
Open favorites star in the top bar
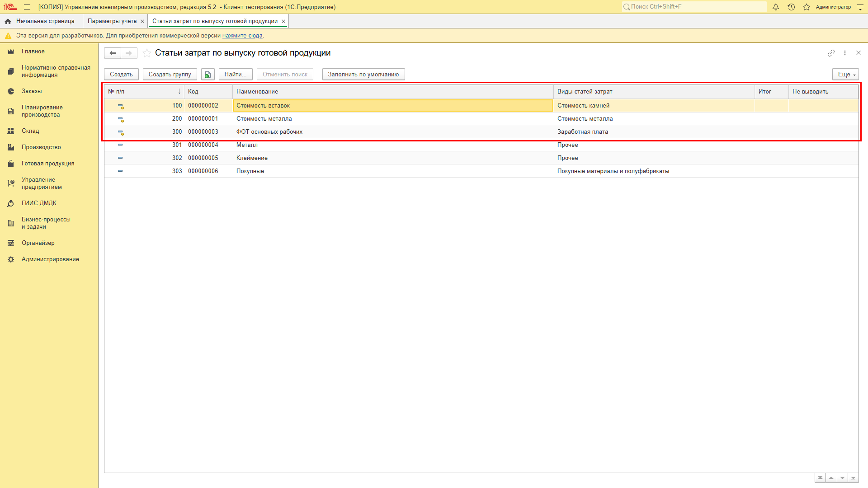coord(807,7)
